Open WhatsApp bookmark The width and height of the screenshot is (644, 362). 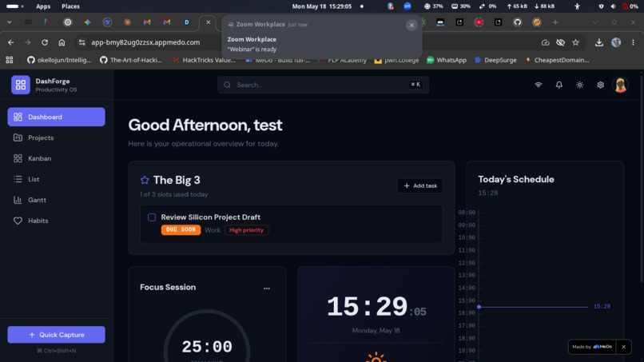pos(447,60)
